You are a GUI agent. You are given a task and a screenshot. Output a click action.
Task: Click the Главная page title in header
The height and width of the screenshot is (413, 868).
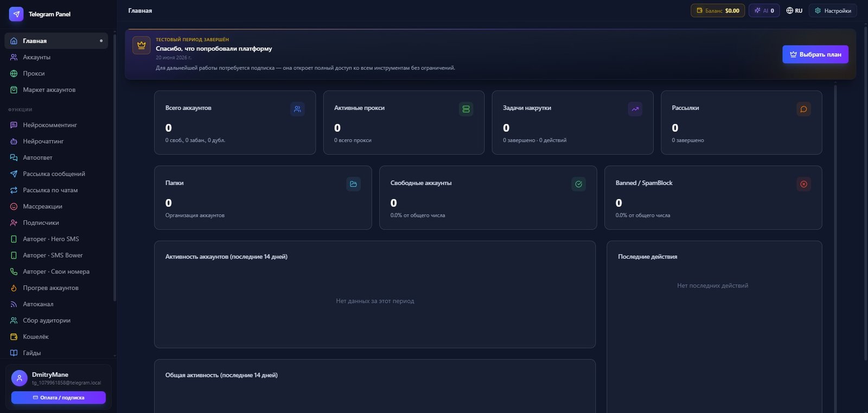coord(140,10)
